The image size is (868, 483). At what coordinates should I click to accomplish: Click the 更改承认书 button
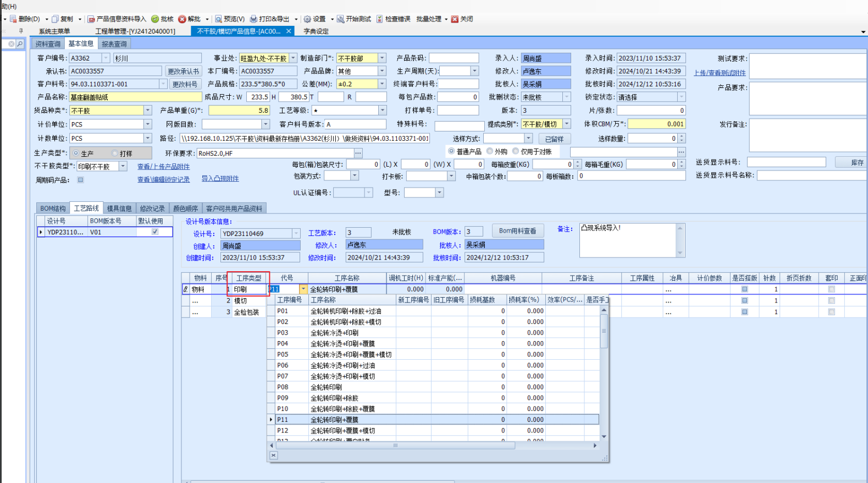click(x=184, y=71)
